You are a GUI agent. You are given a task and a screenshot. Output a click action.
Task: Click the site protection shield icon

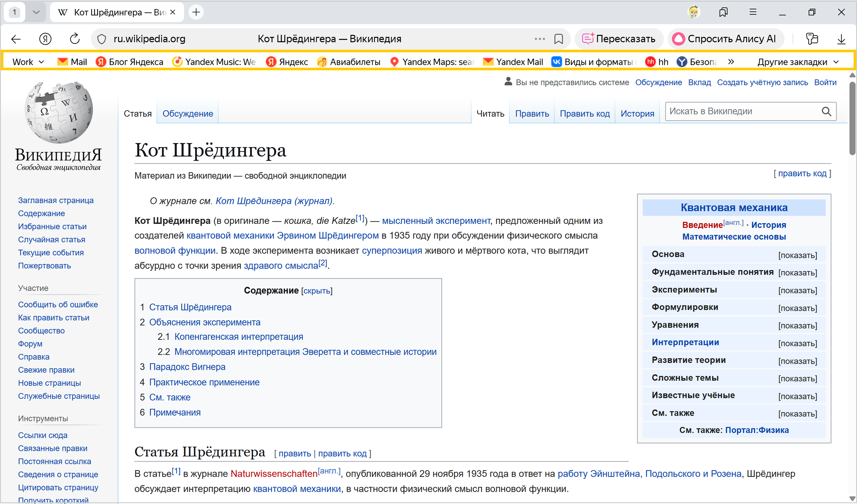point(102,39)
